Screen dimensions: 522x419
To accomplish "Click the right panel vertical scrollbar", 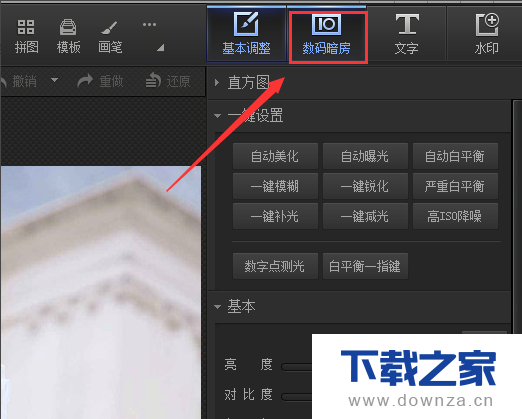I will pyautogui.click(x=517, y=217).
